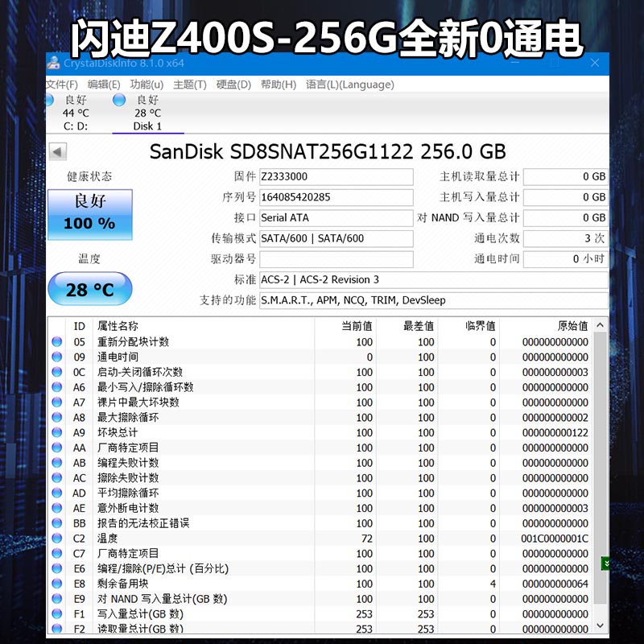
Task: Click the CrystalDiskInfo title bar icon
Action: [x=53, y=62]
